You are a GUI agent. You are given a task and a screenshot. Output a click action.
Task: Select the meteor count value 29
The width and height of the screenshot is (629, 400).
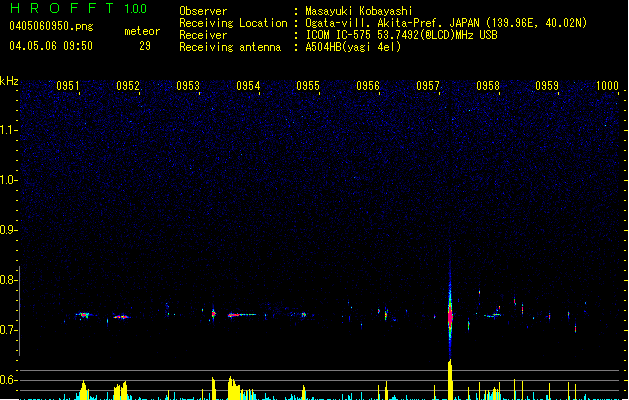145,46
